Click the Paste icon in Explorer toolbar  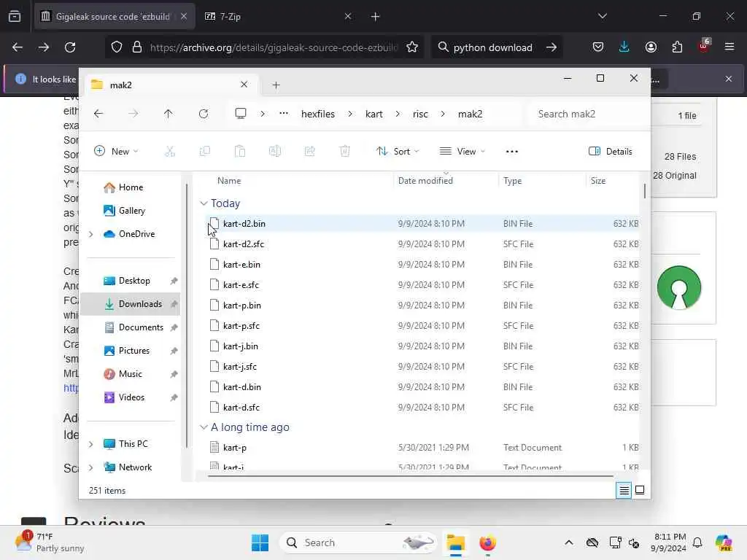click(x=240, y=152)
